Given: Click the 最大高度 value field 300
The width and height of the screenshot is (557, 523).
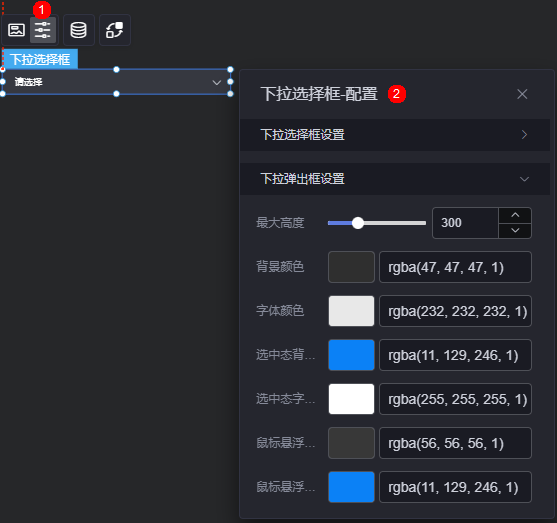Looking at the screenshot, I should pyautogui.click(x=465, y=223).
